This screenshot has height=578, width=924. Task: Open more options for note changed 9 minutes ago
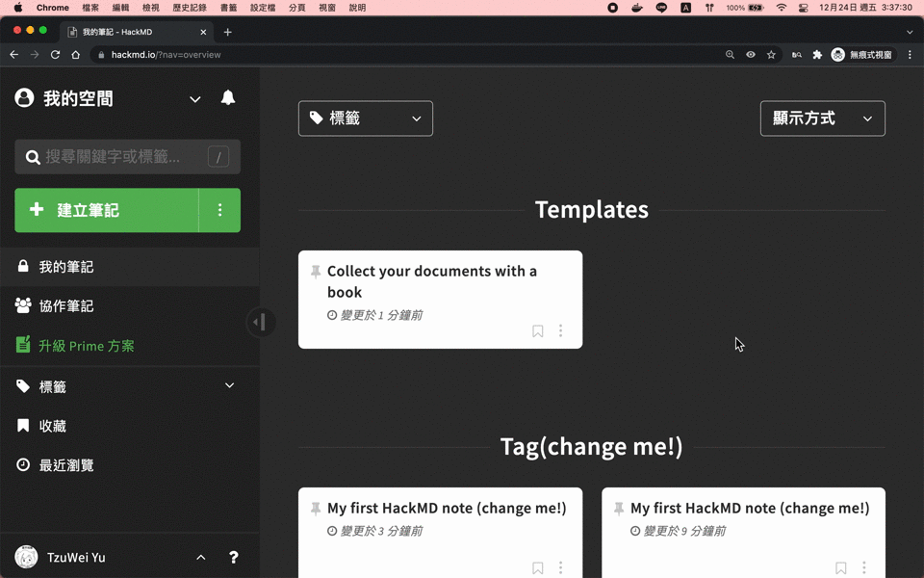[864, 568]
